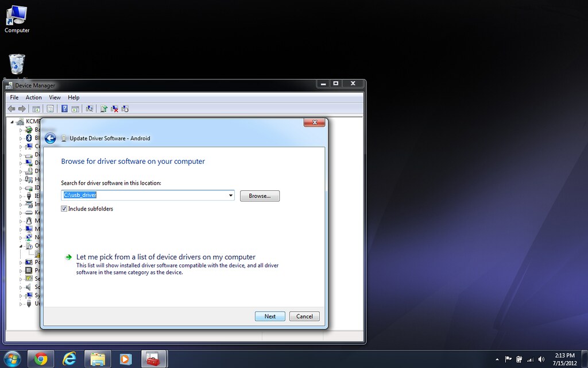Click the power plug battery tray icon
This screenshot has height=368, width=588.
519,359
